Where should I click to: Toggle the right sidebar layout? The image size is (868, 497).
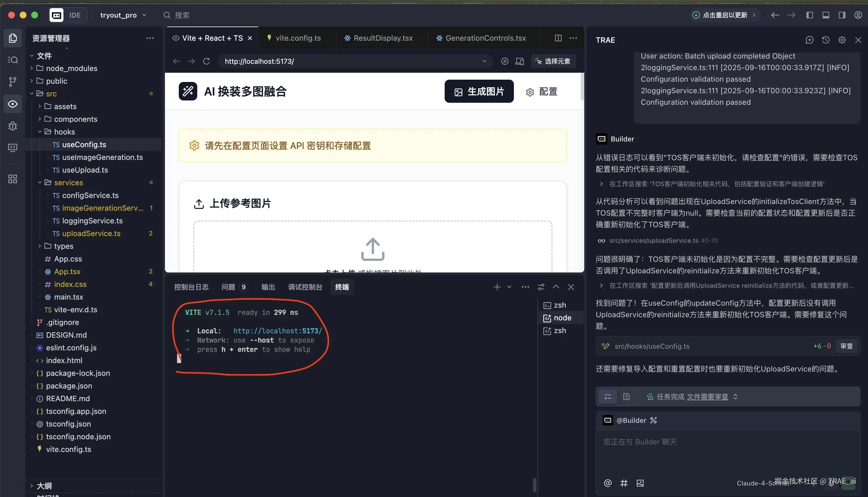[842, 15]
